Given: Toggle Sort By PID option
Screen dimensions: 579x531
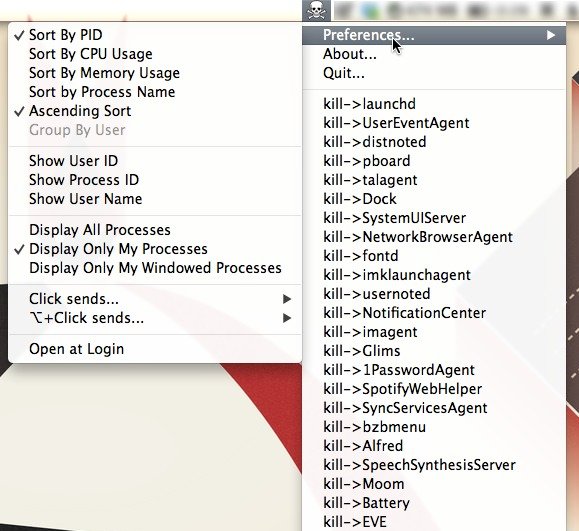Looking at the screenshot, I should click(155, 35).
